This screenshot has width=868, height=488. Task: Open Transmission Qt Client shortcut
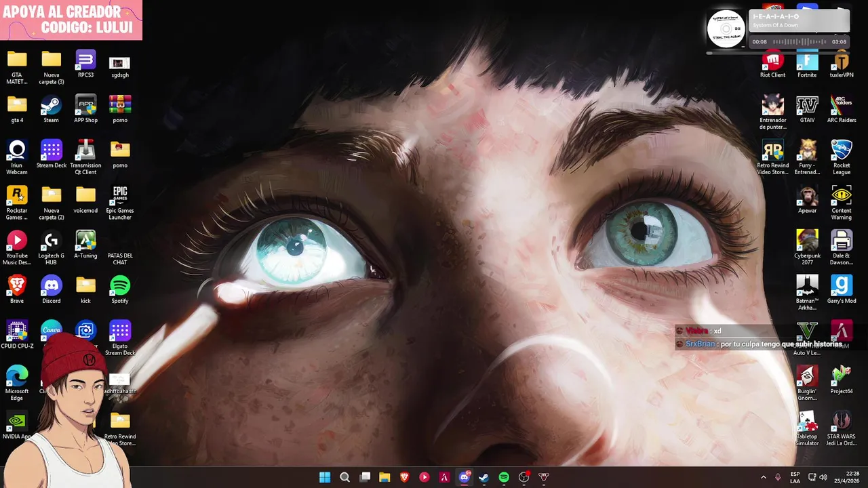point(85,158)
